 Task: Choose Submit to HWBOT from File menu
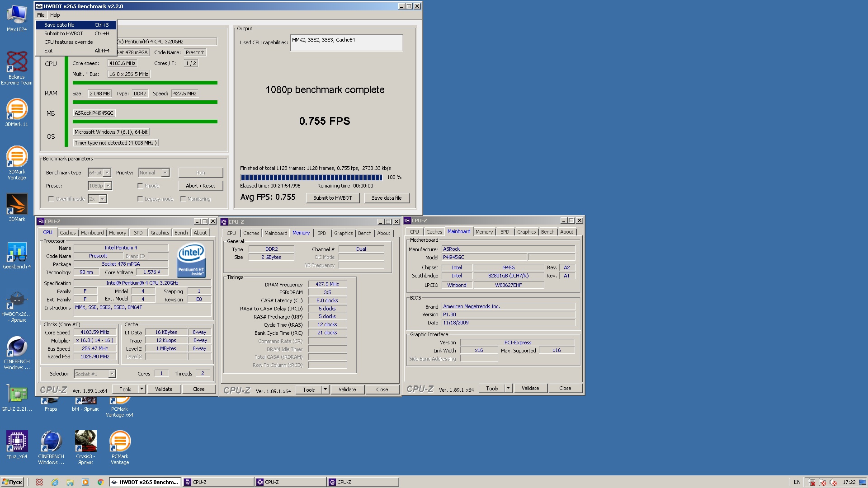(x=76, y=33)
